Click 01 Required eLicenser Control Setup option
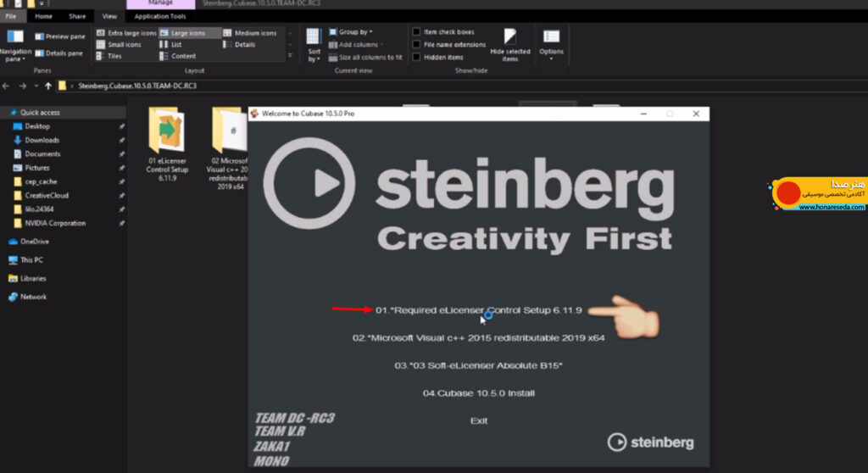 [479, 310]
